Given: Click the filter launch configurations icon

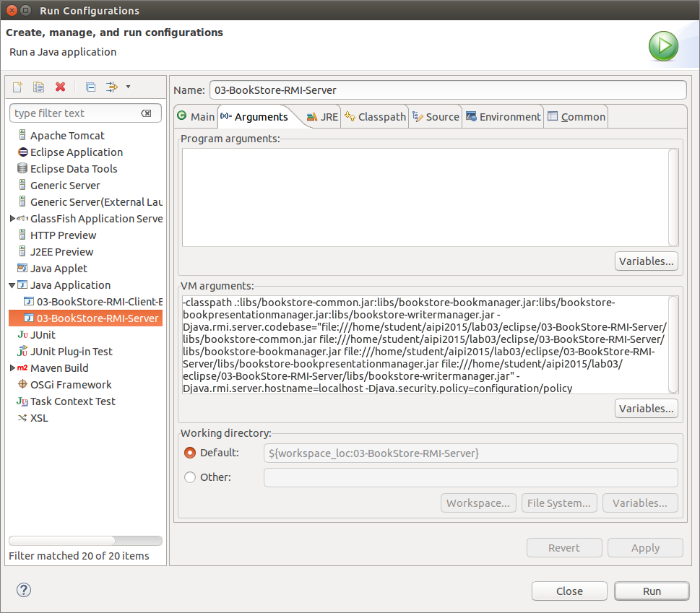Looking at the screenshot, I should [111, 87].
